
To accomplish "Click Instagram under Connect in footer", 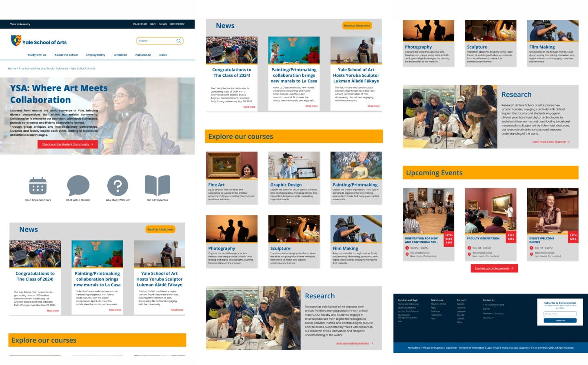I will 461,311.
